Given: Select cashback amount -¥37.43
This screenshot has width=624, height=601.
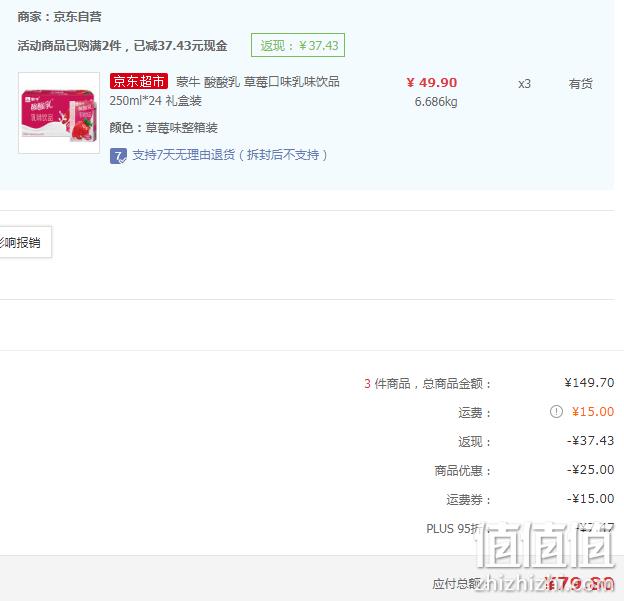Looking at the screenshot, I should 590,441.
